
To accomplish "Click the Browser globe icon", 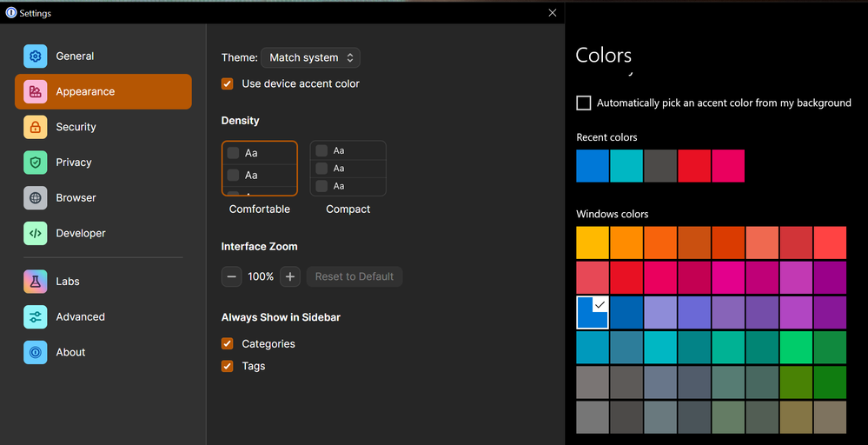I will [x=36, y=198].
